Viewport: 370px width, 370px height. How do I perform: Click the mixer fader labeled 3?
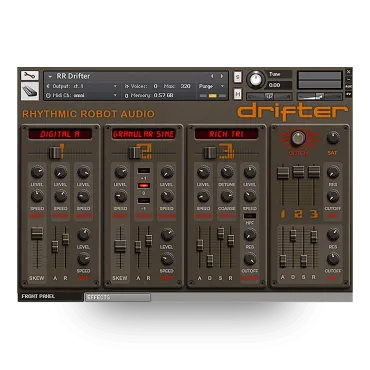[x=314, y=171]
